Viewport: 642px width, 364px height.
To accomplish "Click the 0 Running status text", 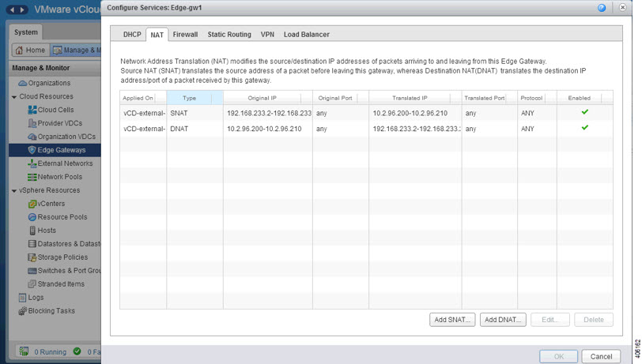I will [x=51, y=351].
